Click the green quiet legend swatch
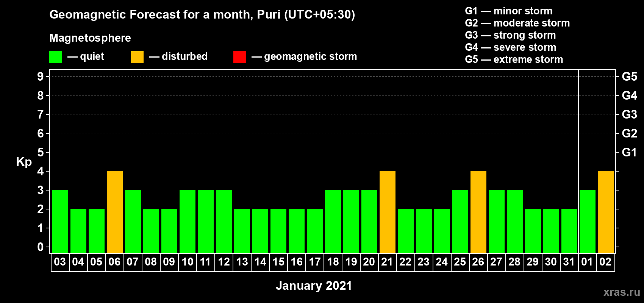This screenshot has width=644, height=303. point(55,57)
